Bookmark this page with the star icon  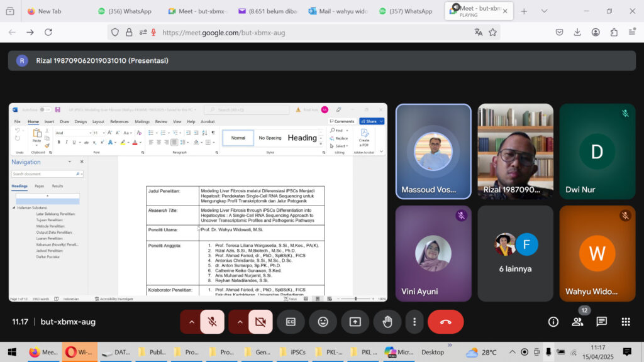coord(492,32)
